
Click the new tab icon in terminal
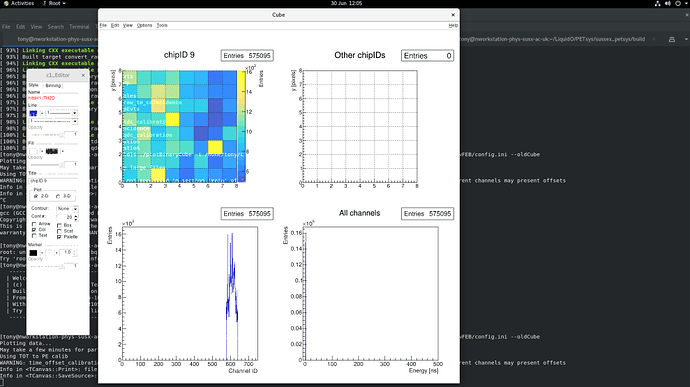[672, 39]
